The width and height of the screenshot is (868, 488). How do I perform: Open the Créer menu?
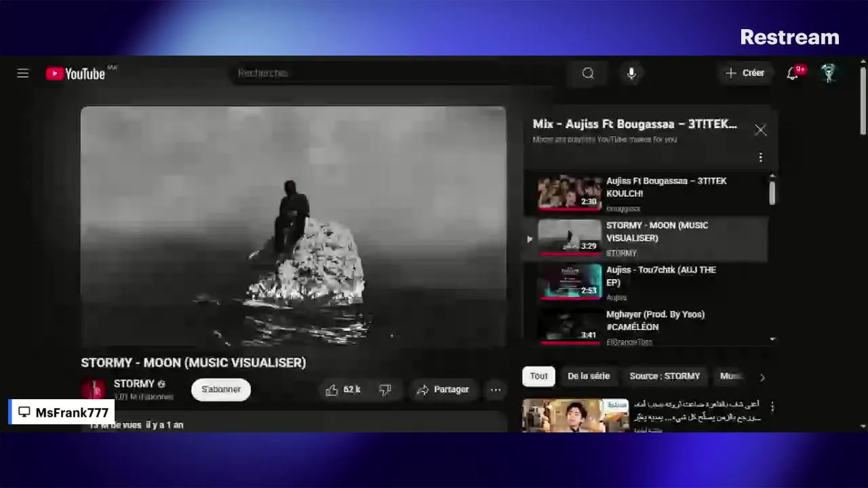745,73
